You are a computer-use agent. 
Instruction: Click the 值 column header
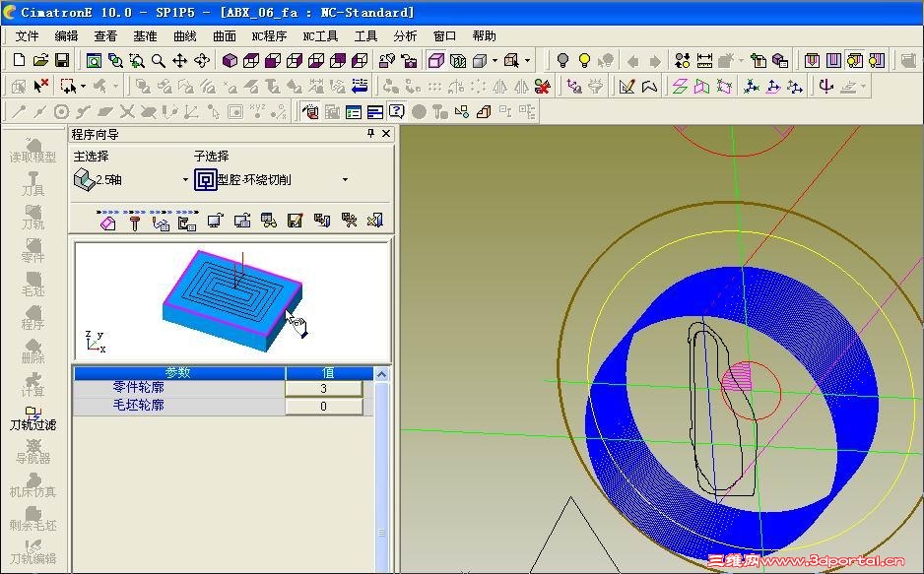coord(329,373)
